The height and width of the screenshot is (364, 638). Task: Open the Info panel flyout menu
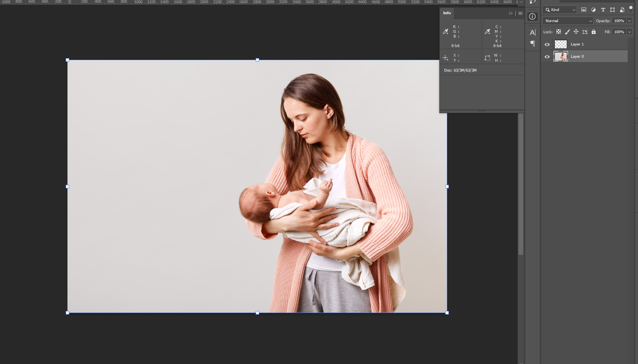(x=520, y=13)
